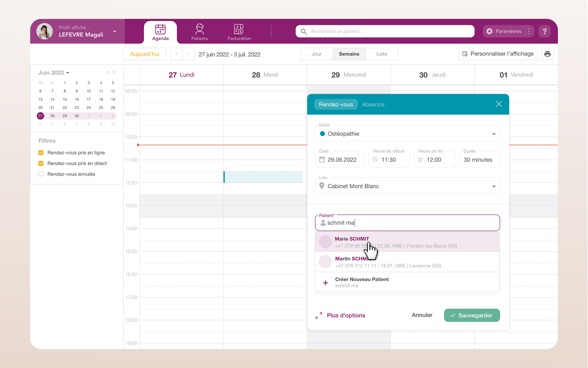
Task: Choose Créer Nouveau Patient
Action: point(407,282)
